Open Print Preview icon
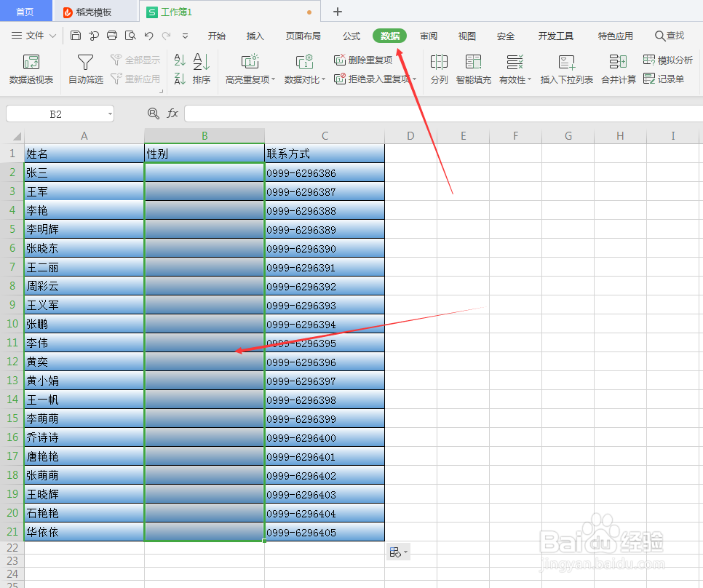This screenshot has width=703, height=588. point(130,36)
